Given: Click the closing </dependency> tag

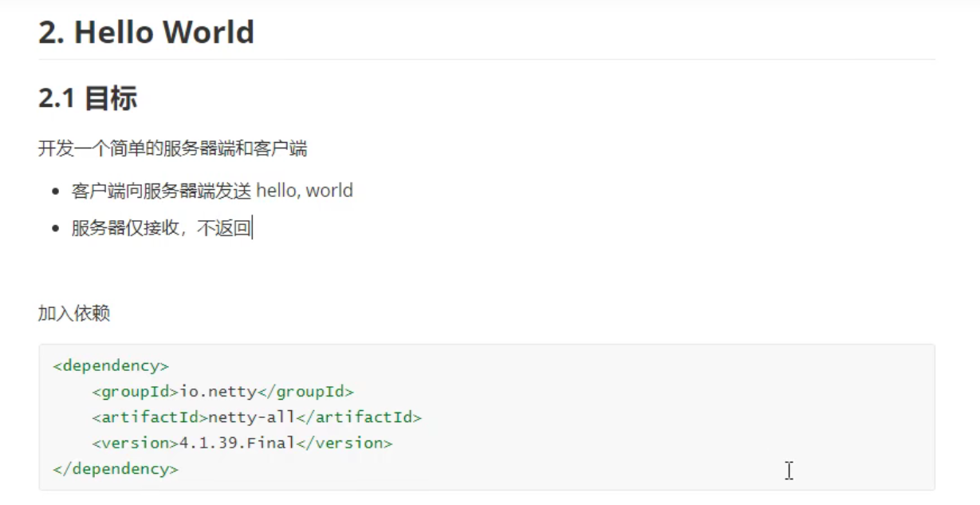Looking at the screenshot, I should 116,468.
